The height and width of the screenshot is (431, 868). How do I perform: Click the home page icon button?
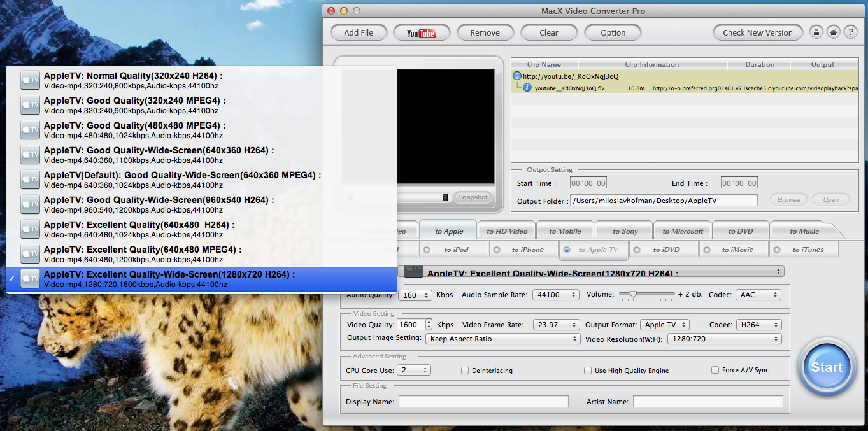833,32
